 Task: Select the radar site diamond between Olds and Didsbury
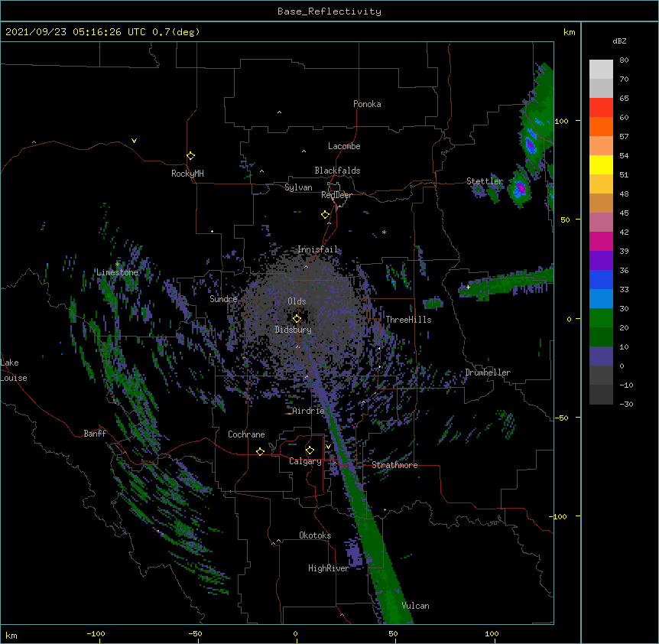coord(297,319)
